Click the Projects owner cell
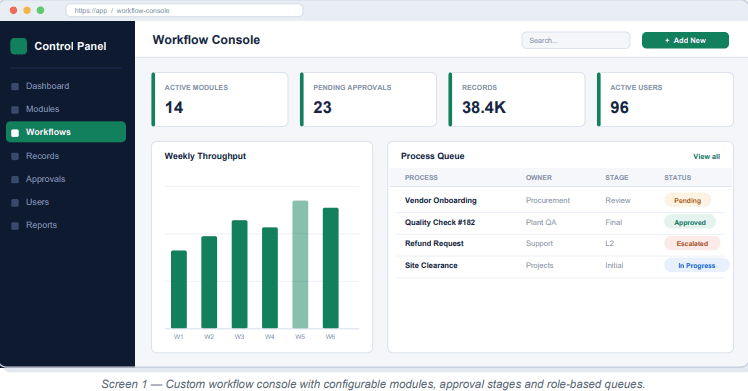The width and height of the screenshot is (748, 391). (540, 265)
